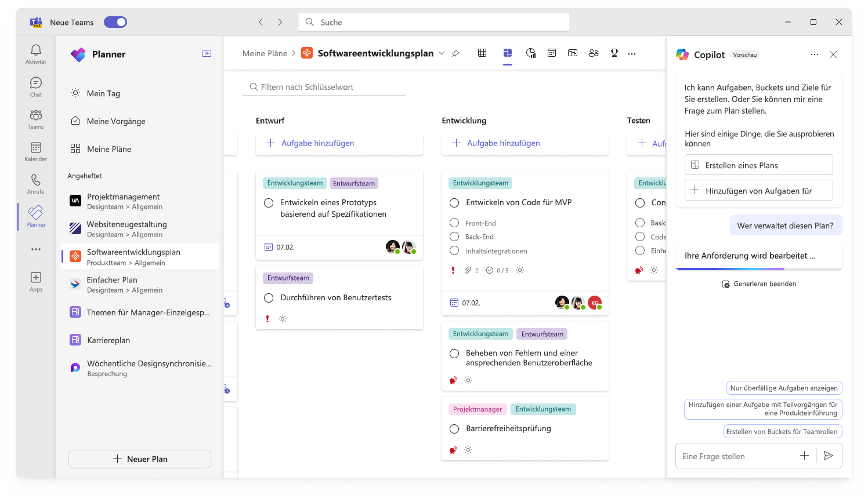Go forward with the navigation arrow
Screen dimensions: 868x502
pyautogui.click(x=280, y=22)
